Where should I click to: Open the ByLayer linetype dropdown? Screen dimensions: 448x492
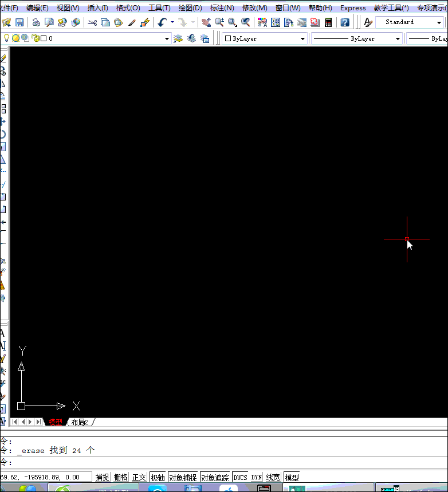point(398,39)
